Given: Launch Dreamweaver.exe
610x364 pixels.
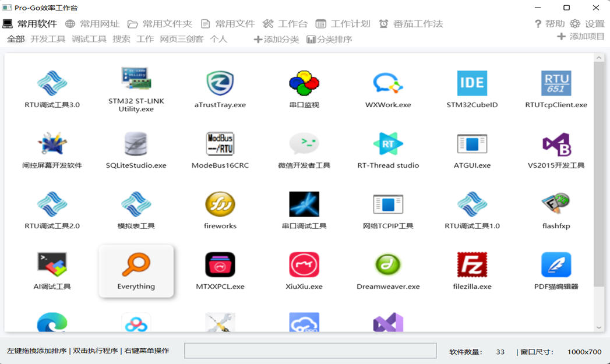Looking at the screenshot, I should pyautogui.click(x=387, y=270).
